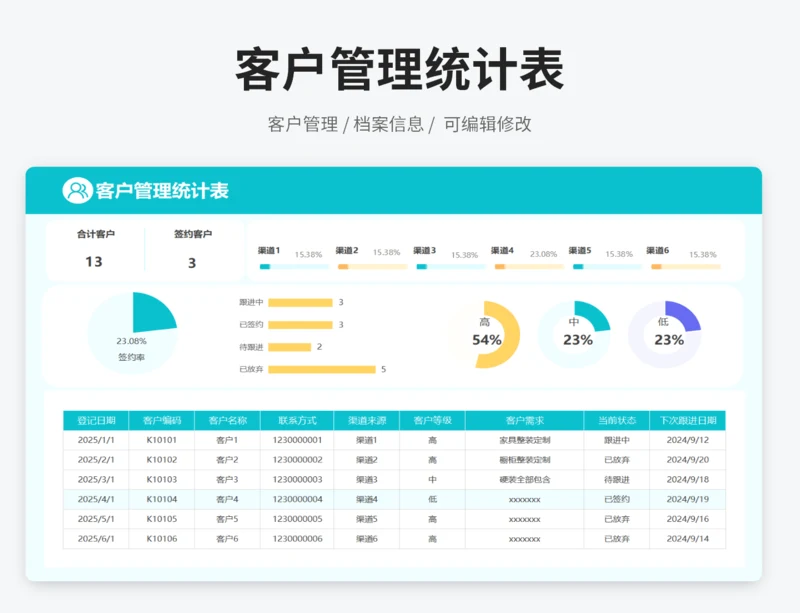Click the 登记日期 column header

click(96, 421)
